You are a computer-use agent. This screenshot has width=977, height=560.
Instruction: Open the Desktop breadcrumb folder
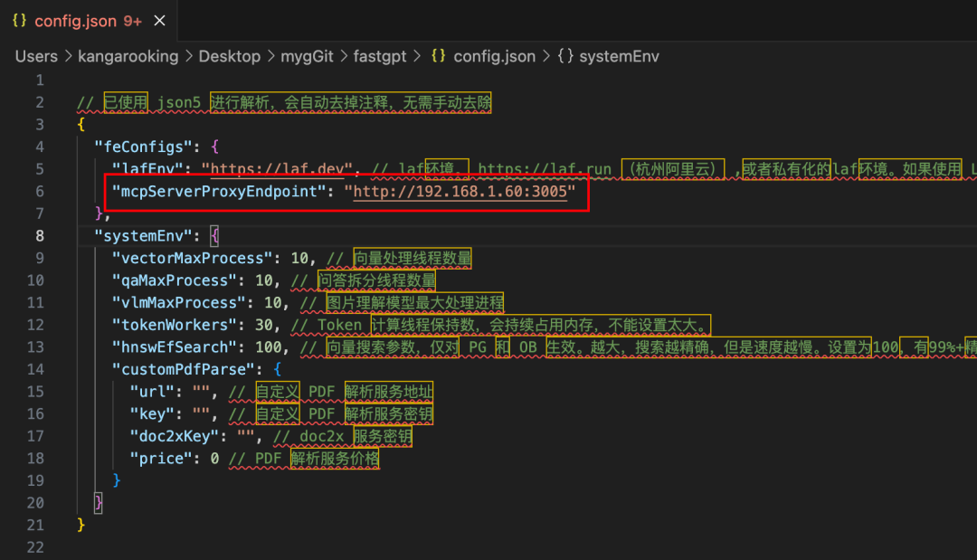pyautogui.click(x=229, y=56)
